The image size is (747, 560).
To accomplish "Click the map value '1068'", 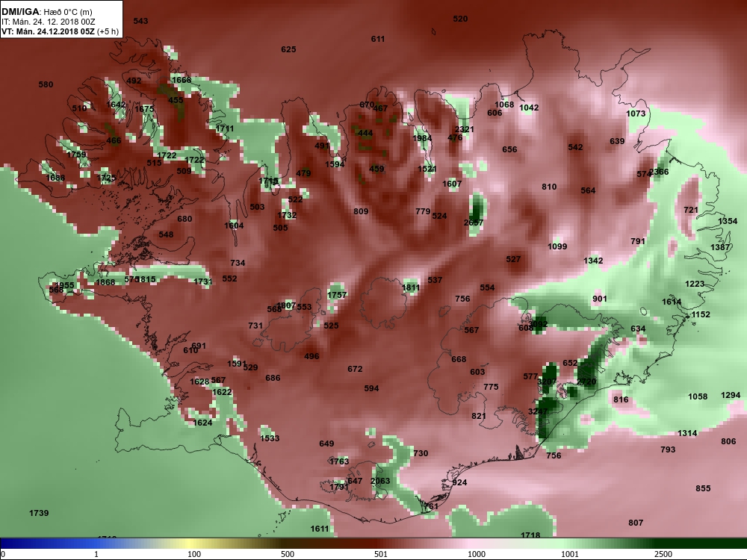I will tap(504, 105).
